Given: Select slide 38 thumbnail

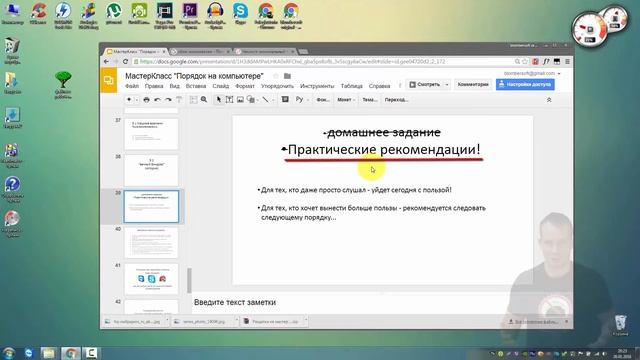Looking at the screenshot, I should [151, 170].
